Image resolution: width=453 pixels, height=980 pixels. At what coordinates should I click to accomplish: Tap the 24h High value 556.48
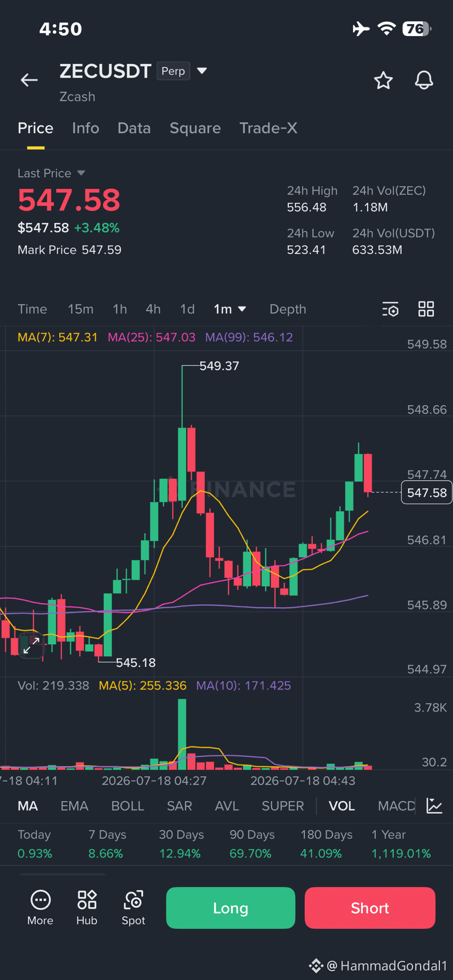tap(306, 207)
